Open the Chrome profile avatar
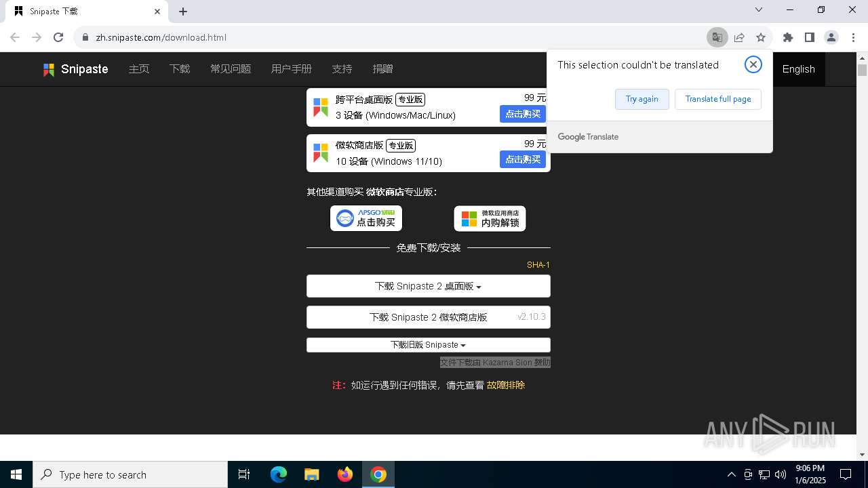 (x=831, y=37)
